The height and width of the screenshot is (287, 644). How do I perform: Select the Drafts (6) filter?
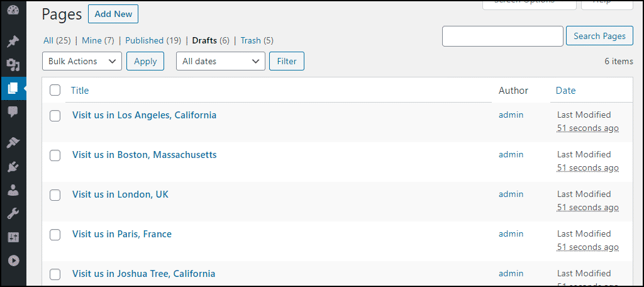pyautogui.click(x=211, y=41)
